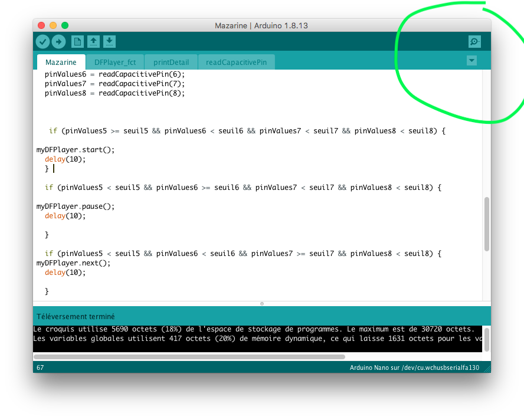Screen dimensions: 524x420
Task: Open the Serial Monitor magnifier icon
Action: click(474, 41)
